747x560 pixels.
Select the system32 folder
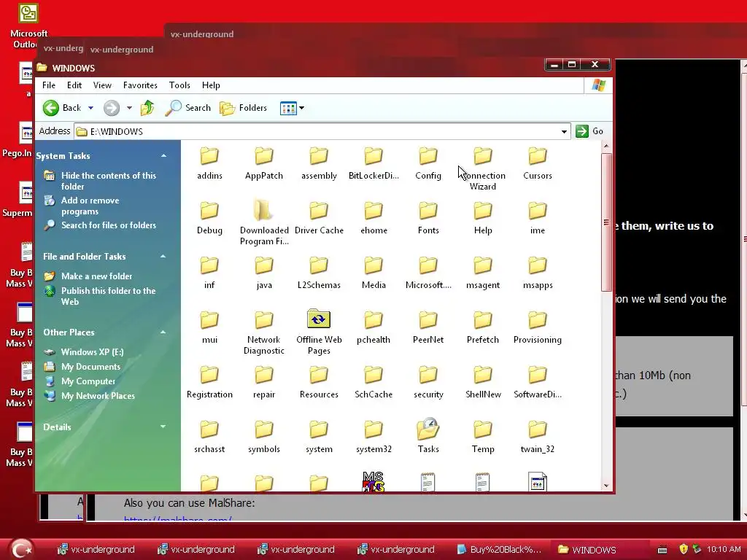373,437
